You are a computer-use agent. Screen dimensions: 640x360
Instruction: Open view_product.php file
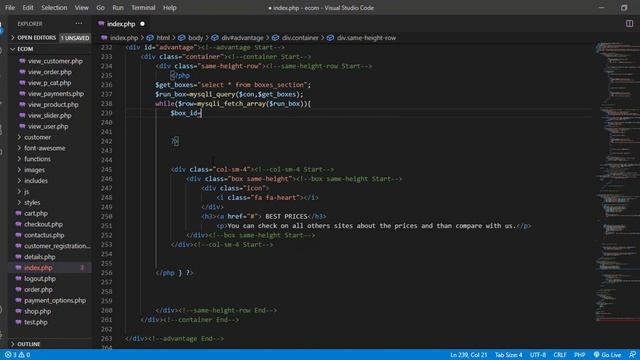coord(53,104)
